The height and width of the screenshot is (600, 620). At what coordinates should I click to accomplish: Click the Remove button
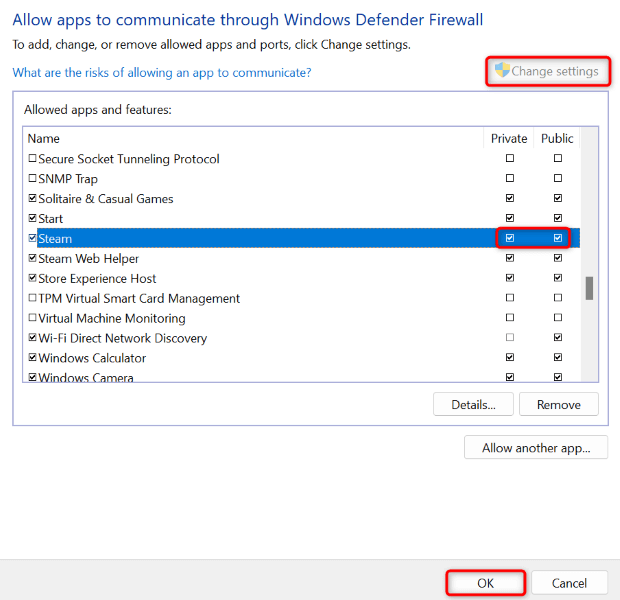(x=558, y=404)
